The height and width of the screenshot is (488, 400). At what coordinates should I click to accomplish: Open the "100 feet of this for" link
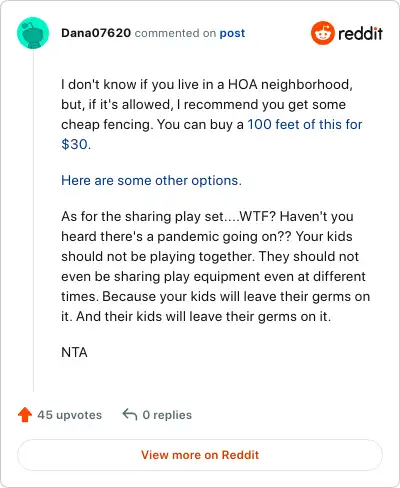(305, 124)
